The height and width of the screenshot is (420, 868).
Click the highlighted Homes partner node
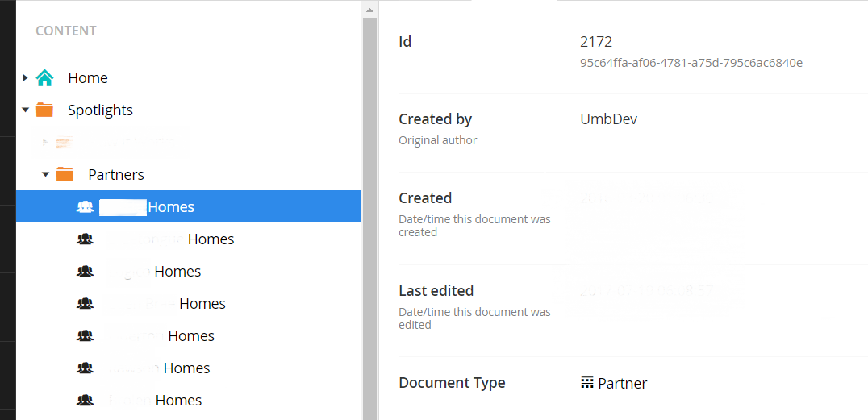tap(170, 207)
